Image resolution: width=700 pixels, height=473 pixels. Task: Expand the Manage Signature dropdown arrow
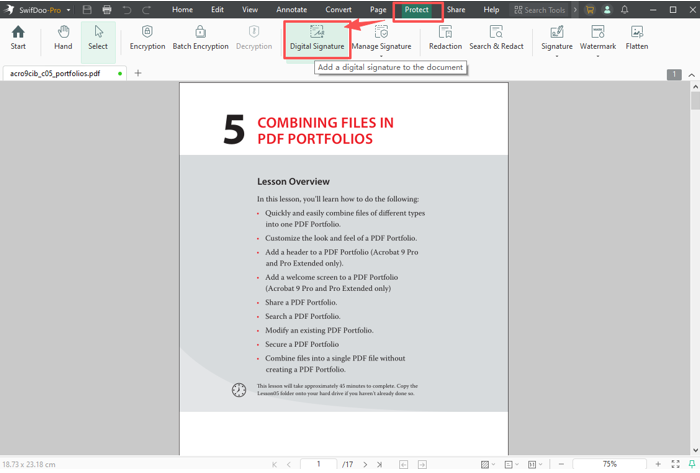pyautogui.click(x=381, y=56)
